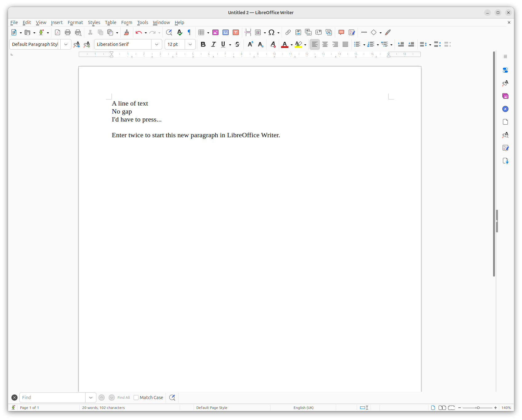The height and width of the screenshot is (420, 522).
Task: Open the File menu
Action: click(14, 22)
